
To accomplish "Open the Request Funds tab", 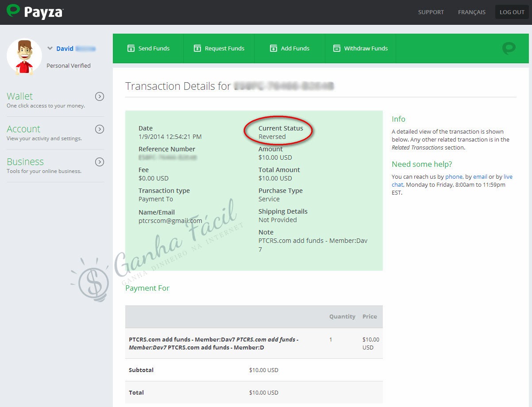I will 219,48.
